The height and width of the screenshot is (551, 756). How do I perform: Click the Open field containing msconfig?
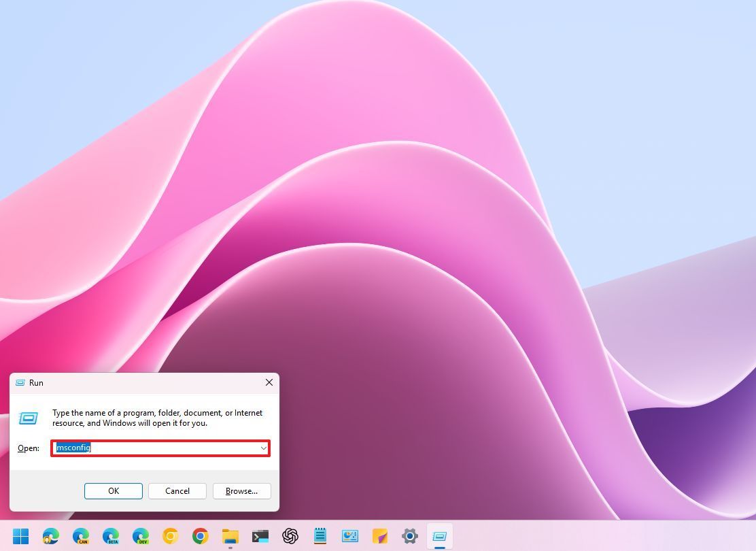tap(160, 448)
